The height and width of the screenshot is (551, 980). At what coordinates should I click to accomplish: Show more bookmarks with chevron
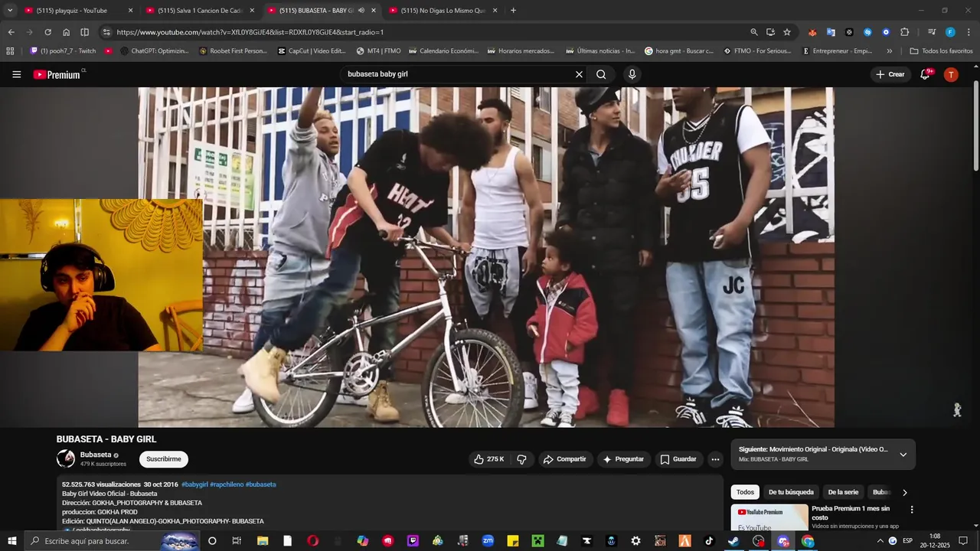point(889,51)
